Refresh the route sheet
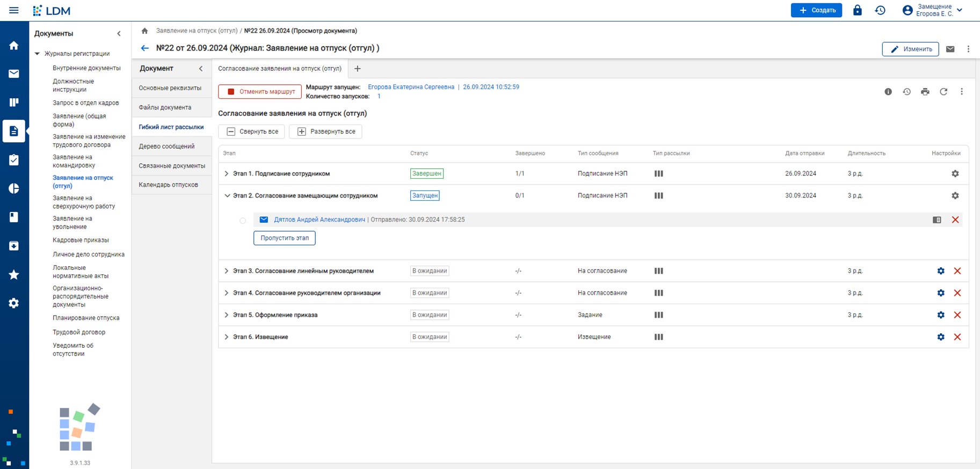Image resolution: width=980 pixels, height=469 pixels. (x=943, y=92)
